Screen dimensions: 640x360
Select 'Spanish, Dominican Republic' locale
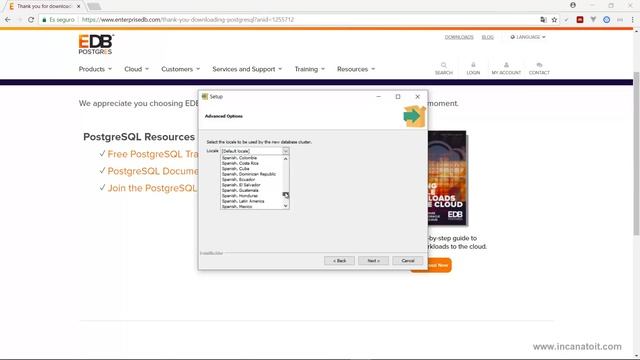pyautogui.click(x=251, y=174)
